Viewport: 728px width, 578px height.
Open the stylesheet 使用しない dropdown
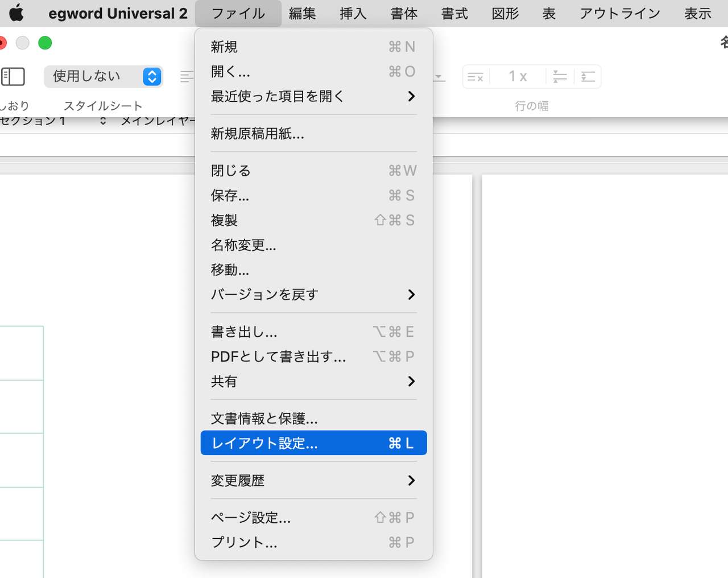[104, 76]
